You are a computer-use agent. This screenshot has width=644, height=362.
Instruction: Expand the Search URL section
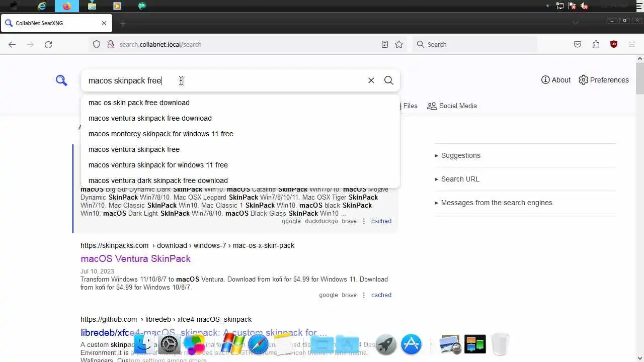[x=457, y=179]
